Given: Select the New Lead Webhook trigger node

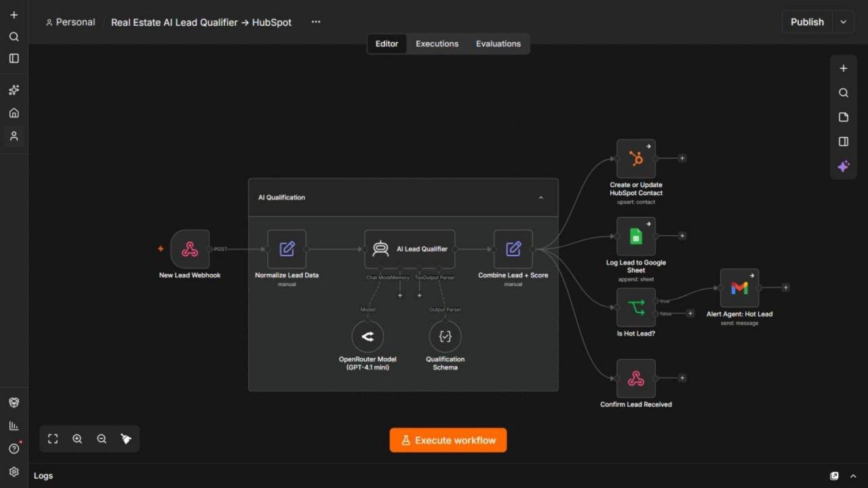Looking at the screenshot, I should point(190,249).
